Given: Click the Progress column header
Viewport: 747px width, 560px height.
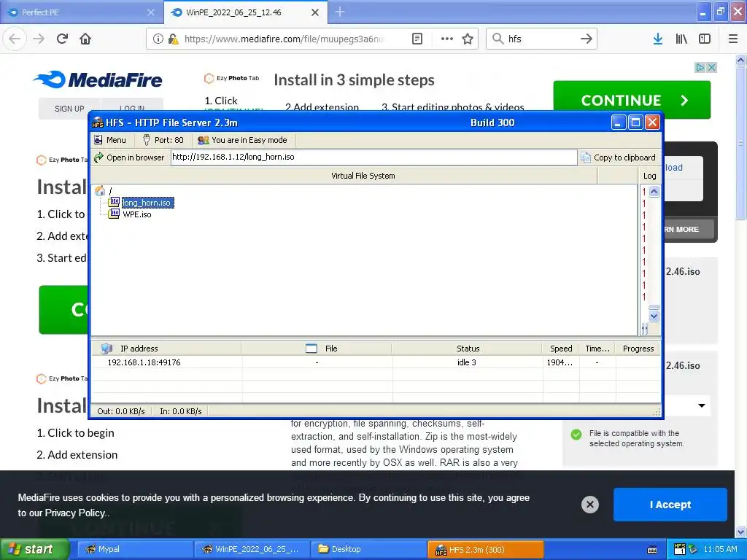Looking at the screenshot, I should click(638, 349).
